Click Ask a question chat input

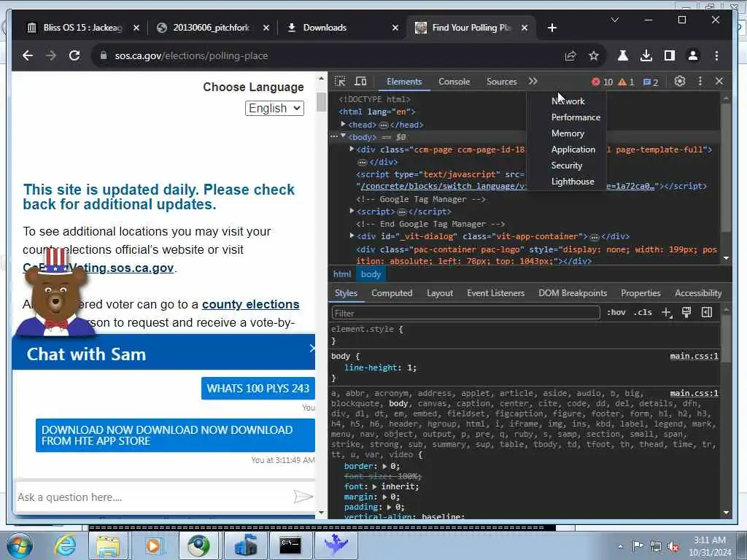click(152, 497)
